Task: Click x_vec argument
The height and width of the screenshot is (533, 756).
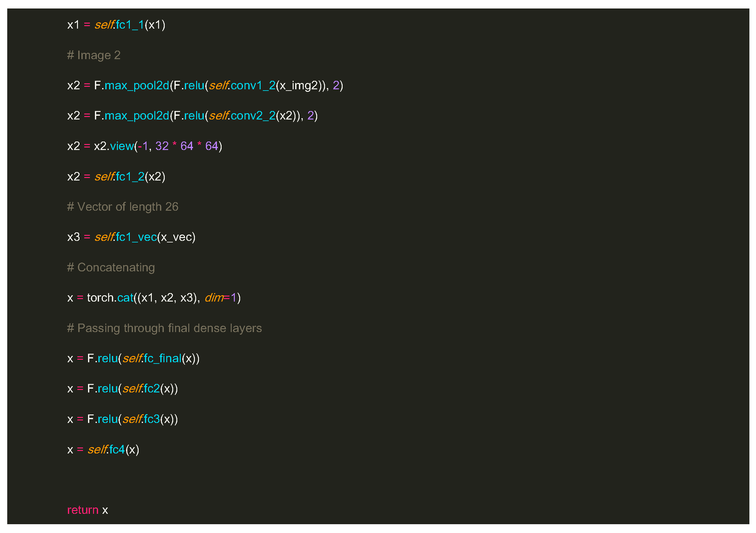Action: [176, 237]
